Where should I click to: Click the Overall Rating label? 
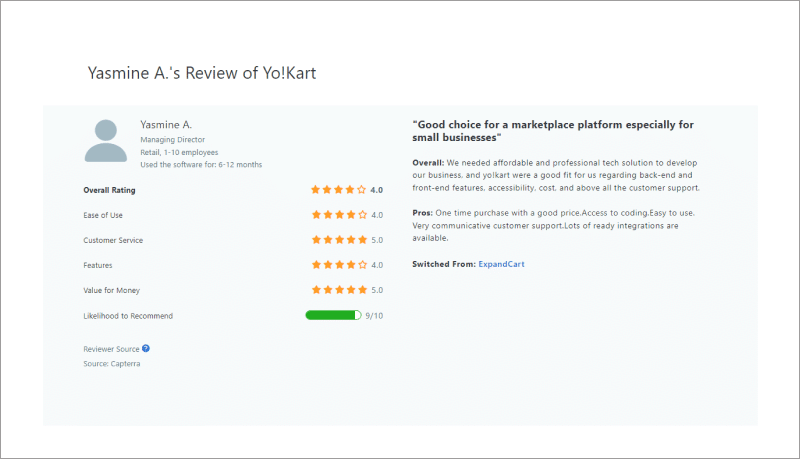[x=110, y=189]
